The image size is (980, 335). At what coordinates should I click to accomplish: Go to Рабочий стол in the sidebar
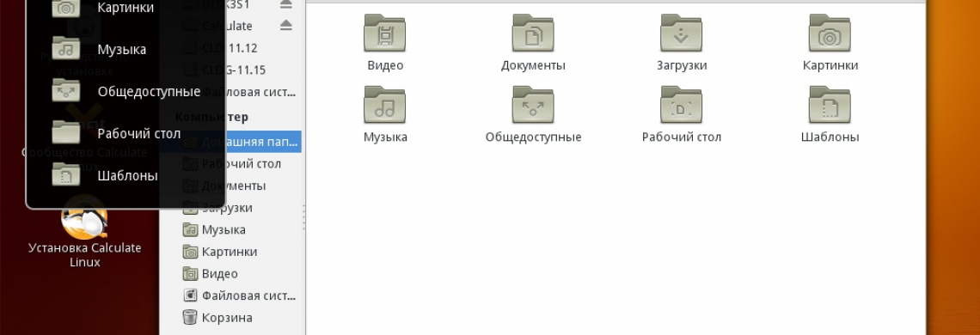pos(232,164)
